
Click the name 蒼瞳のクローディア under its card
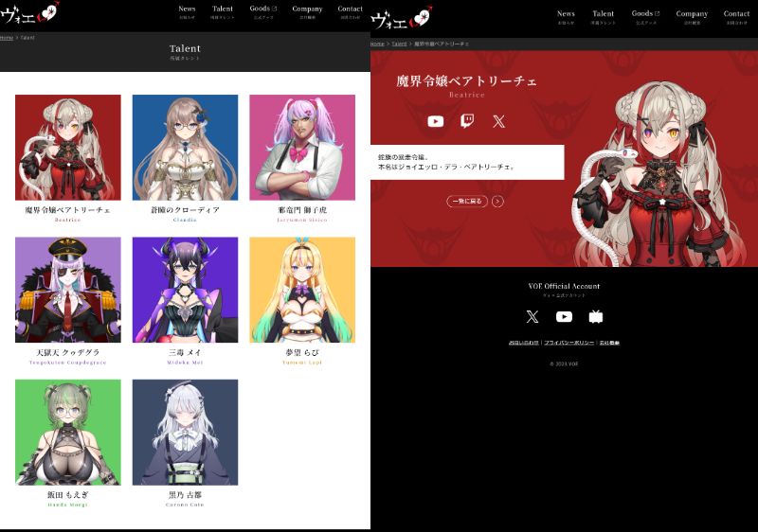185,210
